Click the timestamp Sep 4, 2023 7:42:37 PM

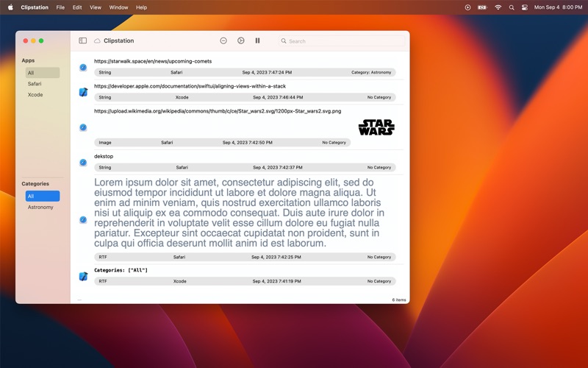tap(278, 168)
